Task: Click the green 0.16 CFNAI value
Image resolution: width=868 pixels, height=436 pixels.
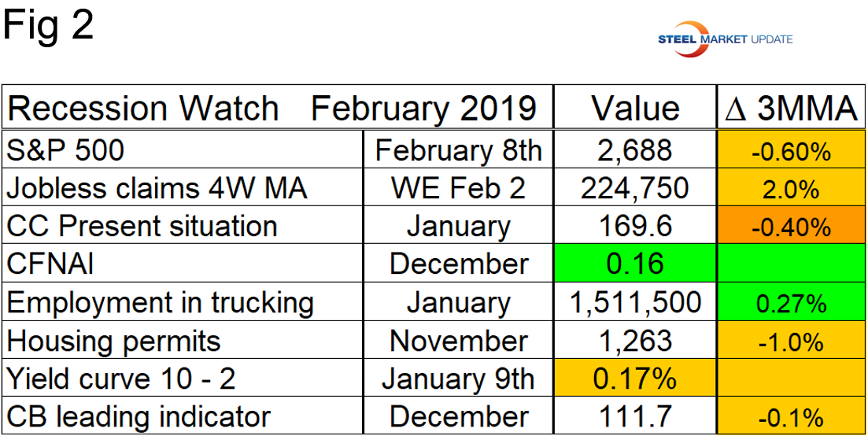Action: pyautogui.click(x=636, y=264)
